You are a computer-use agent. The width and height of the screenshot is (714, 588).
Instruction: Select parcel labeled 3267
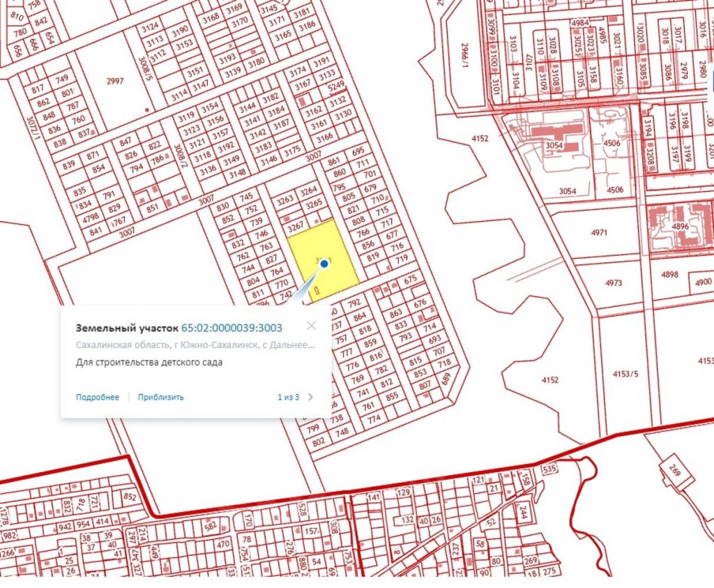coord(296,227)
